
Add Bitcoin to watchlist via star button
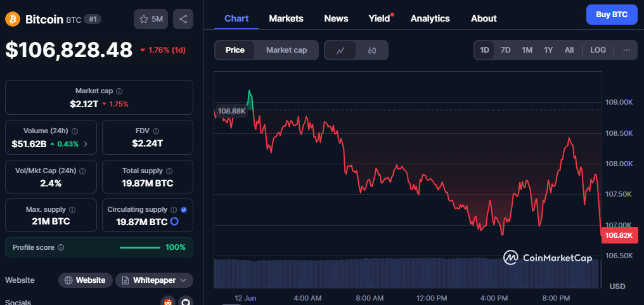[x=151, y=19]
